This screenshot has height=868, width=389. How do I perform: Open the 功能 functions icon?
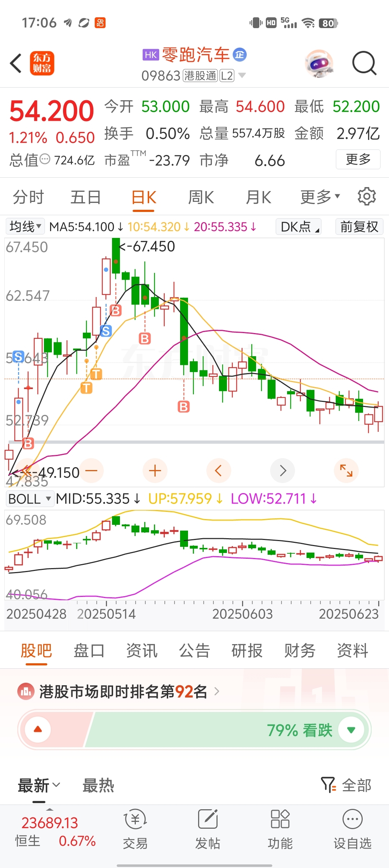(280, 819)
